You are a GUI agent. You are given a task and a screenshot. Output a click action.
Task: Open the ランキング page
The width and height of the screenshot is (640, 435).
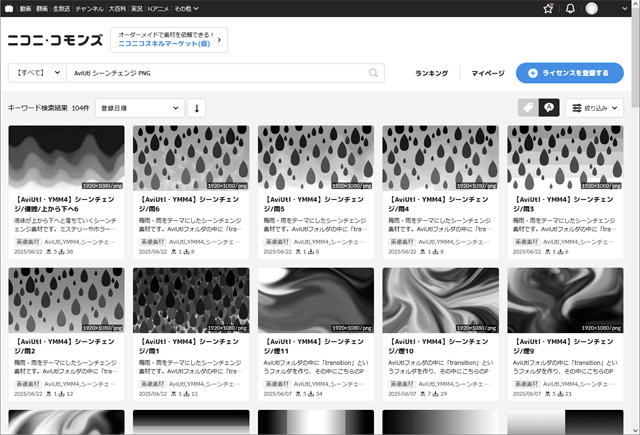click(x=431, y=73)
